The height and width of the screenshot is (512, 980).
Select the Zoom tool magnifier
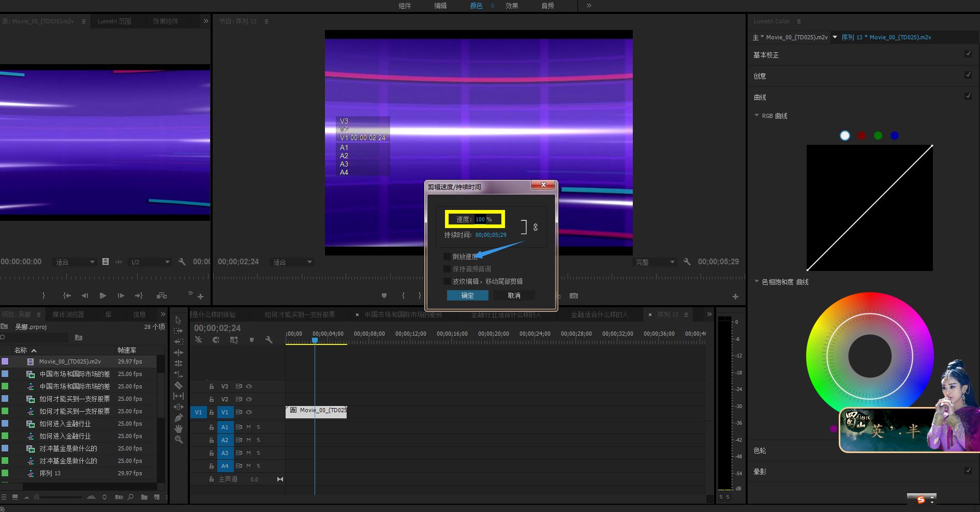(179, 440)
